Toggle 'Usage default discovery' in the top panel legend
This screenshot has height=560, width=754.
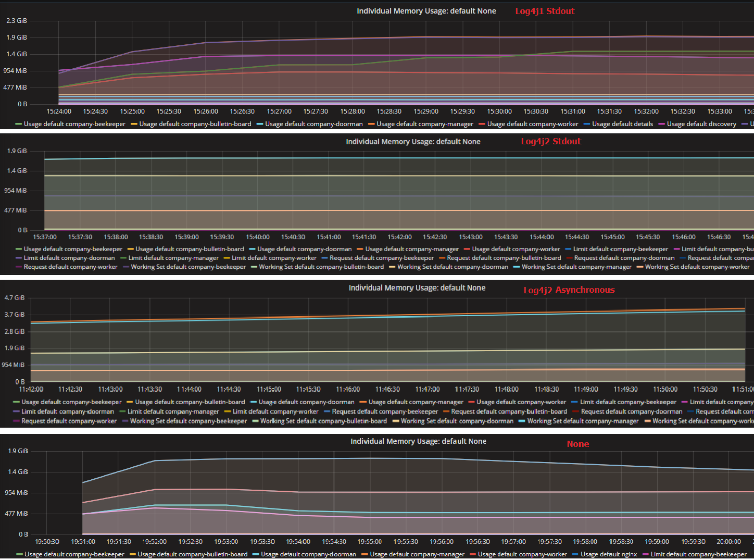701,124
